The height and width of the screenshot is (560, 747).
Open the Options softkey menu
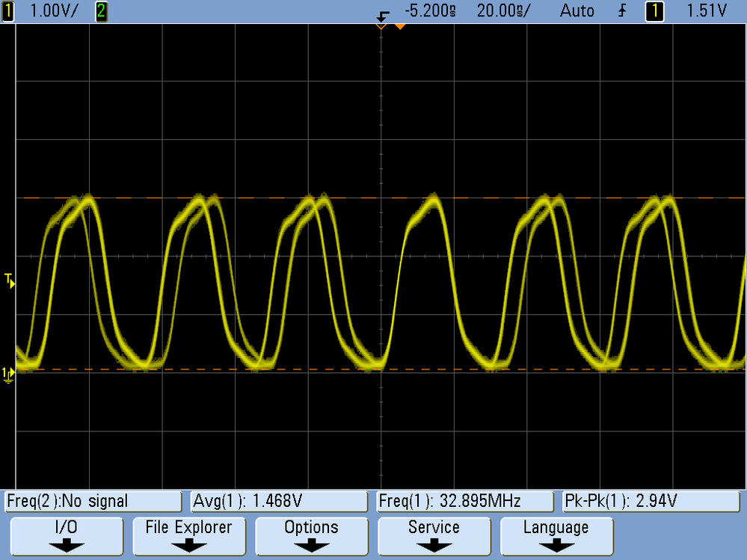coord(312,537)
